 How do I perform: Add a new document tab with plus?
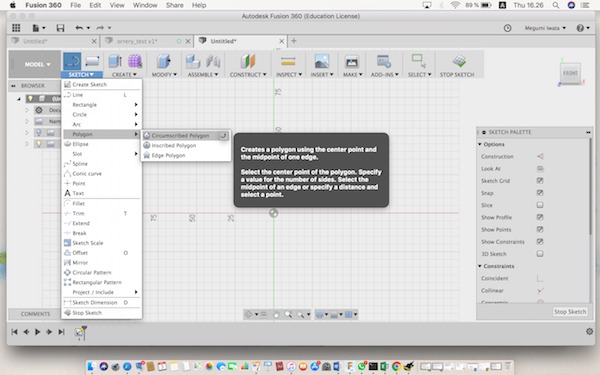[294, 41]
